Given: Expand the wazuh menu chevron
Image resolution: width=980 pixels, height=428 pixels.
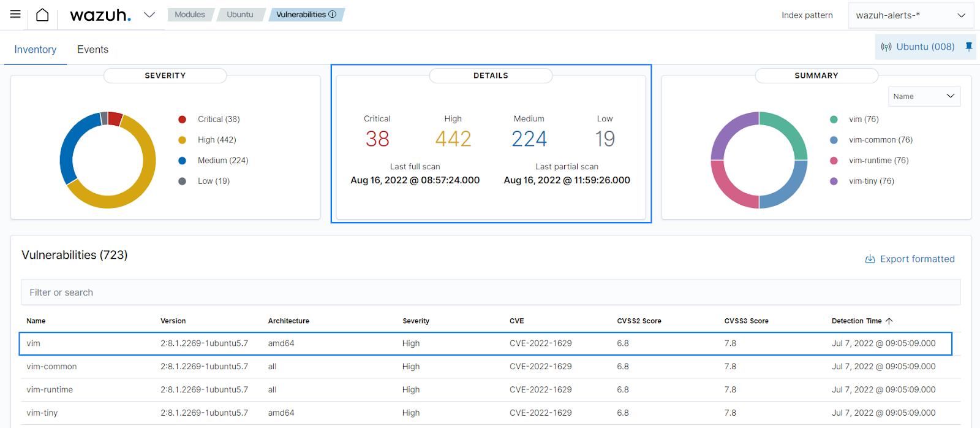Looking at the screenshot, I should click(x=149, y=15).
